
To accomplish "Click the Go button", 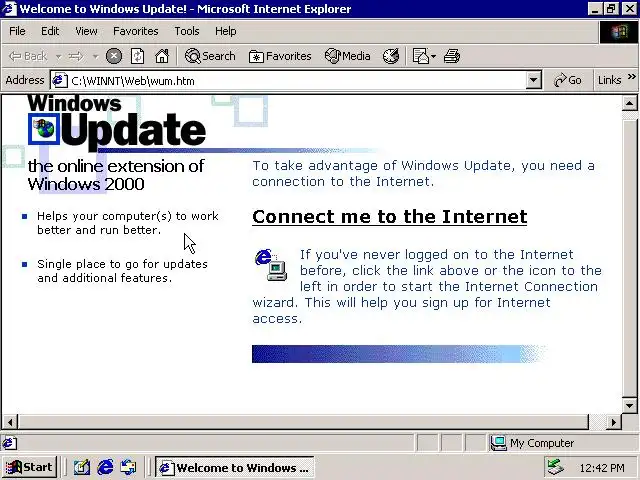I will pos(568,80).
